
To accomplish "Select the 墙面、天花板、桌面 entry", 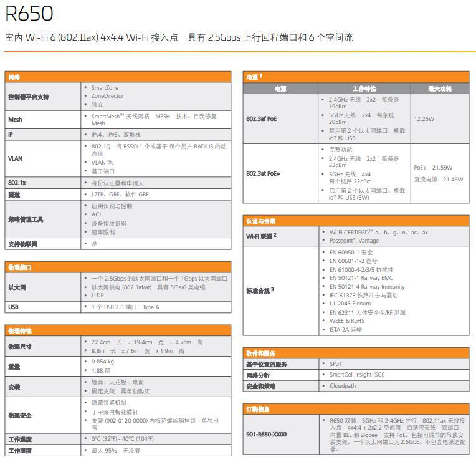I will [118, 382].
